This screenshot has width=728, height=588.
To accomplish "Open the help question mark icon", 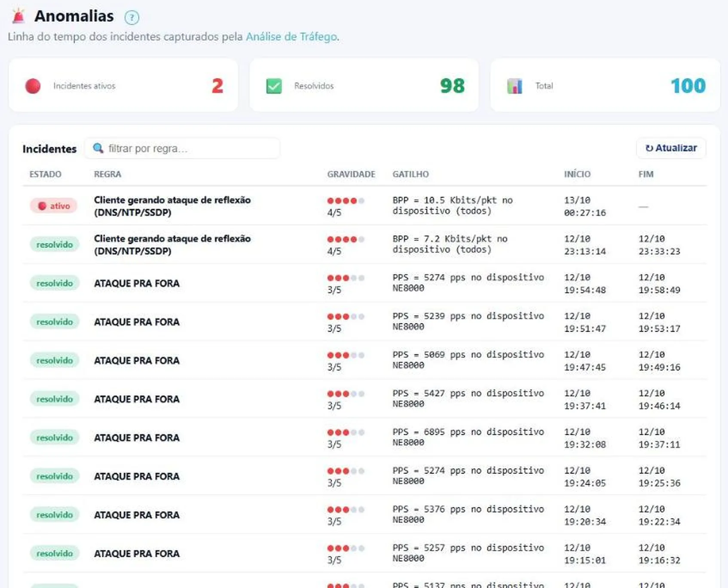I will click(x=132, y=18).
